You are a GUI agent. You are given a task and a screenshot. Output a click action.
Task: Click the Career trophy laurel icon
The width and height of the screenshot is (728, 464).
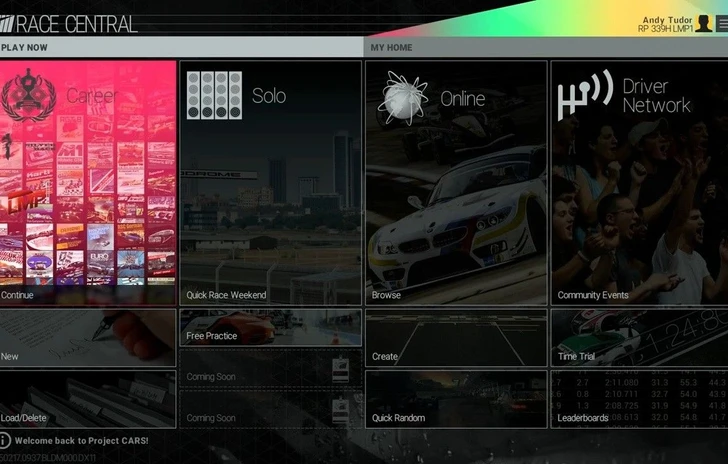point(29,95)
